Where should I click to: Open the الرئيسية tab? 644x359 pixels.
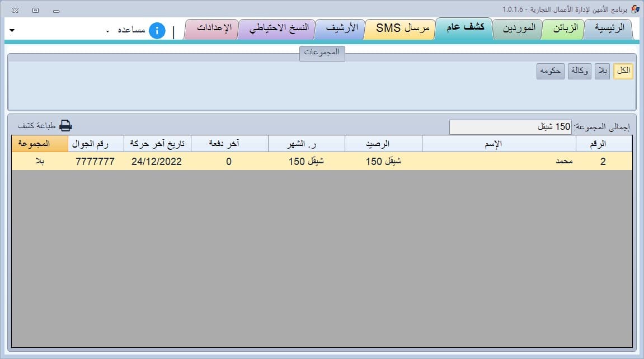(609, 29)
